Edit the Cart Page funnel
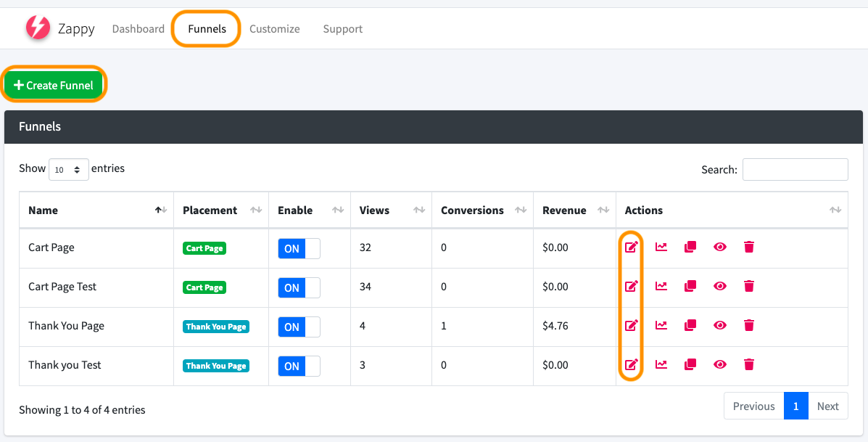The image size is (868, 442). coord(632,247)
